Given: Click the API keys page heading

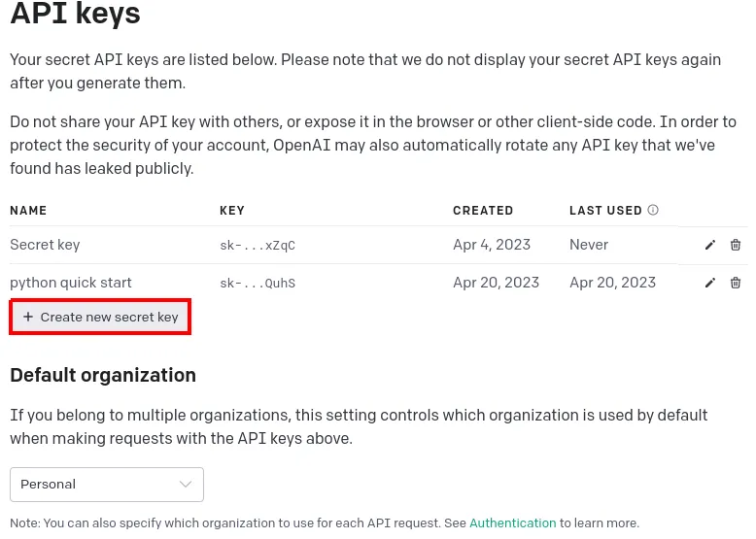Looking at the screenshot, I should click(75, 13).
